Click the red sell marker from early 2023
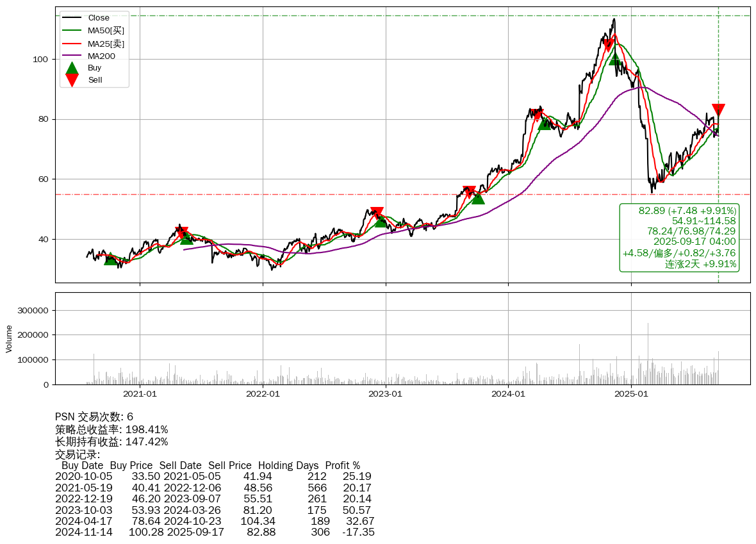756x544 pixels. click(x=377, y=213)
